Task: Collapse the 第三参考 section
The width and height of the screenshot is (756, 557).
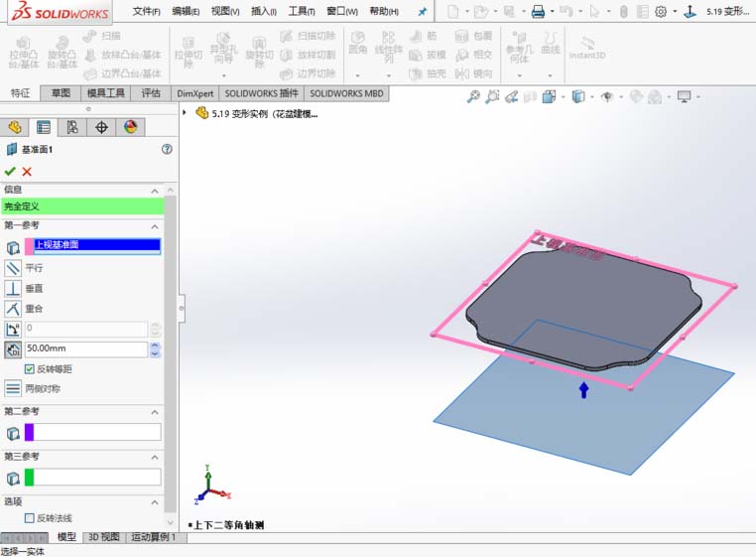Action: coord(155,457)
